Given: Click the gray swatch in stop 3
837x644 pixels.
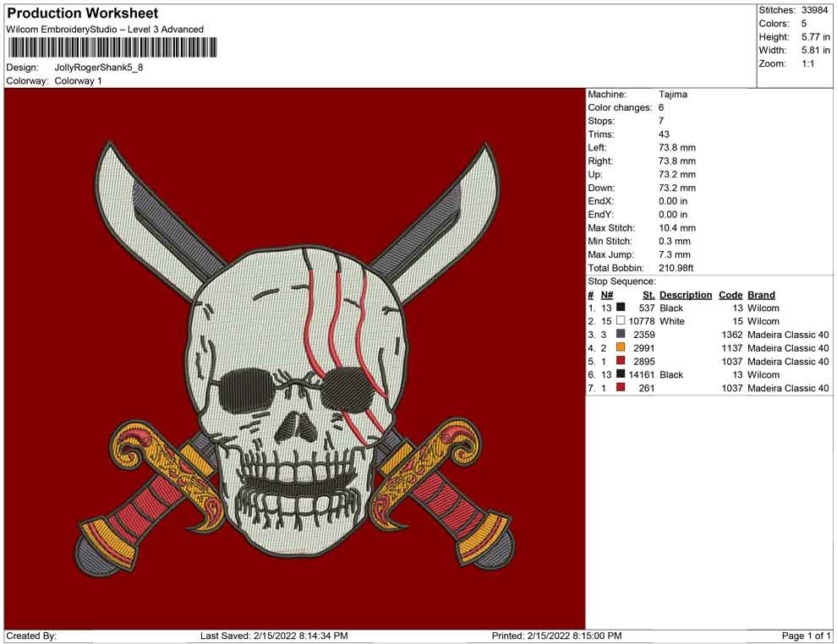Looking at the screenshot, I should [621, 334].
